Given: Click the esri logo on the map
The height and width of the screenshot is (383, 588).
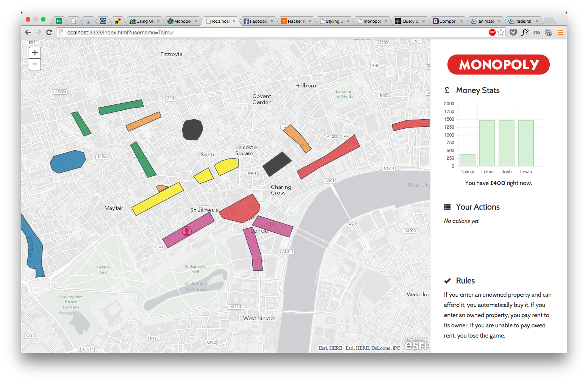Looking at the screenshot, I should [416, 344].
